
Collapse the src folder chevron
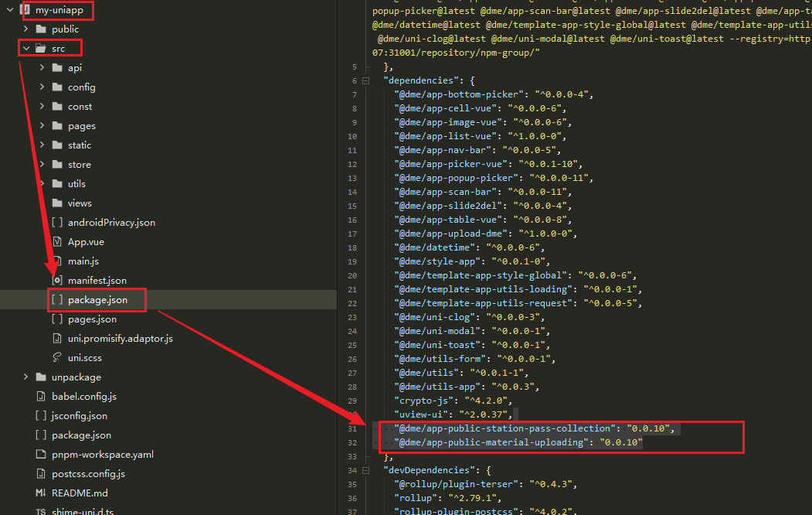(26, 49)
